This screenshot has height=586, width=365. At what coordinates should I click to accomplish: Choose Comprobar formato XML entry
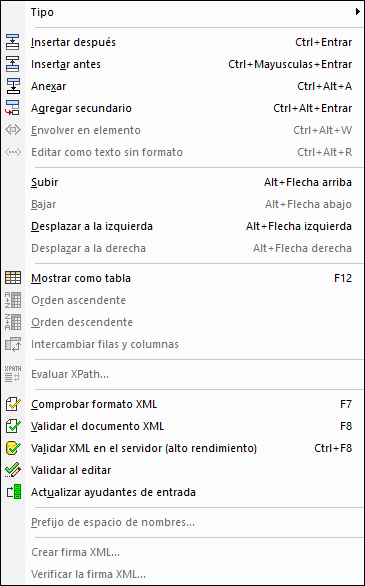coord(190,404)
